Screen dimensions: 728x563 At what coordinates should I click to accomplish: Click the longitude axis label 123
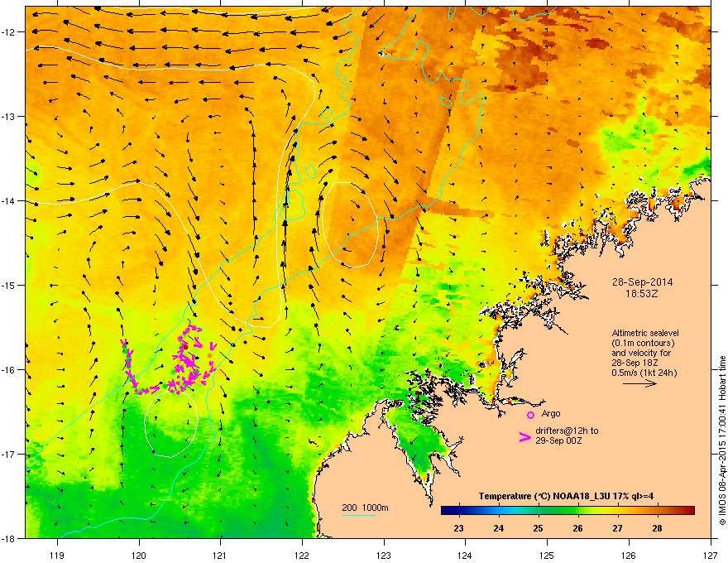tap(384, 555)
